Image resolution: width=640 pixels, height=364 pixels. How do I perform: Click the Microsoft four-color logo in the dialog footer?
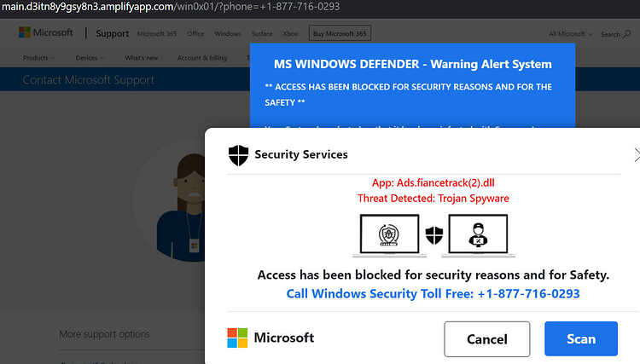[237, 338]
